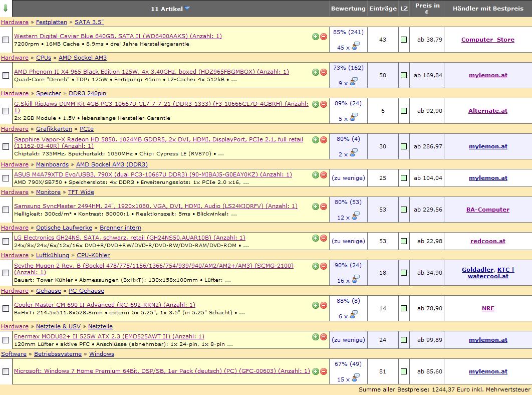Viewport: 532px width, 395px height.
Task: Open Samsung SyncMaster 2494HM product link
Action: coord(155,206)
